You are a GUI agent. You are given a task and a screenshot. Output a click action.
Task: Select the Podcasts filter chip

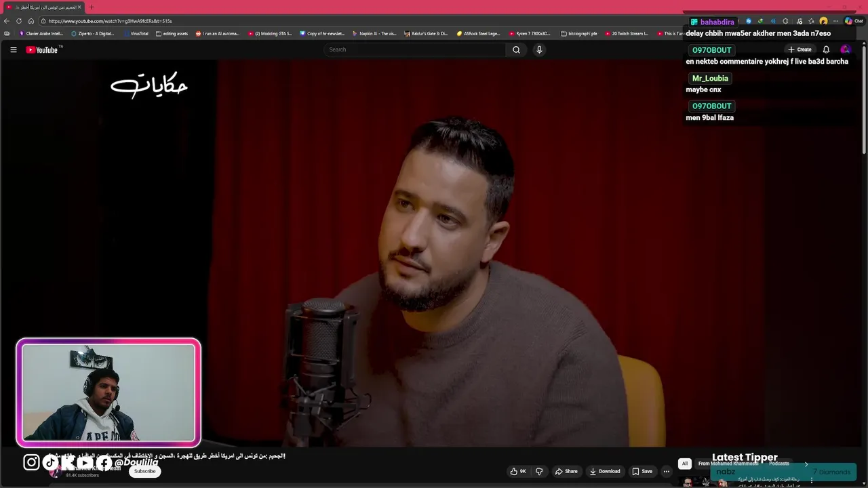(779, 464)
